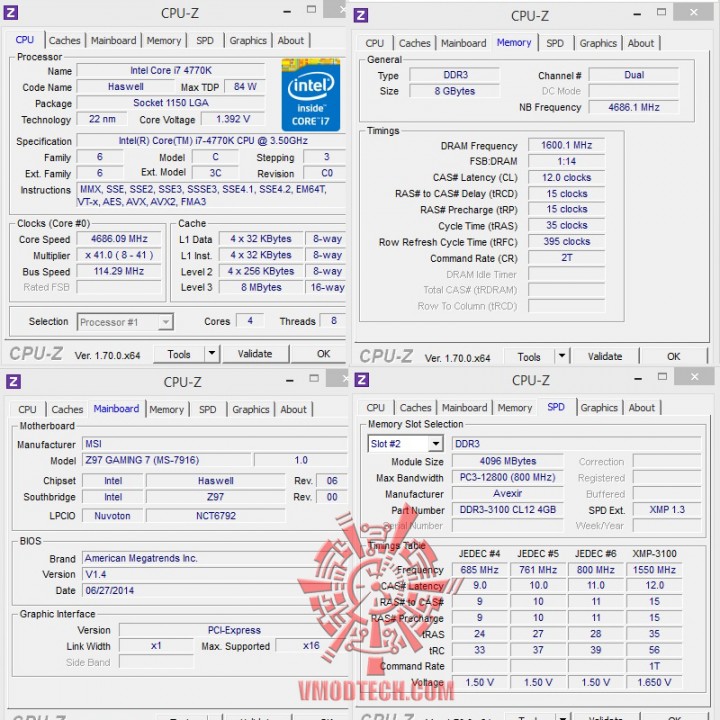Click the Multiplier value x 41.0 ( 8 - 41 )

[x=119, y=255]
